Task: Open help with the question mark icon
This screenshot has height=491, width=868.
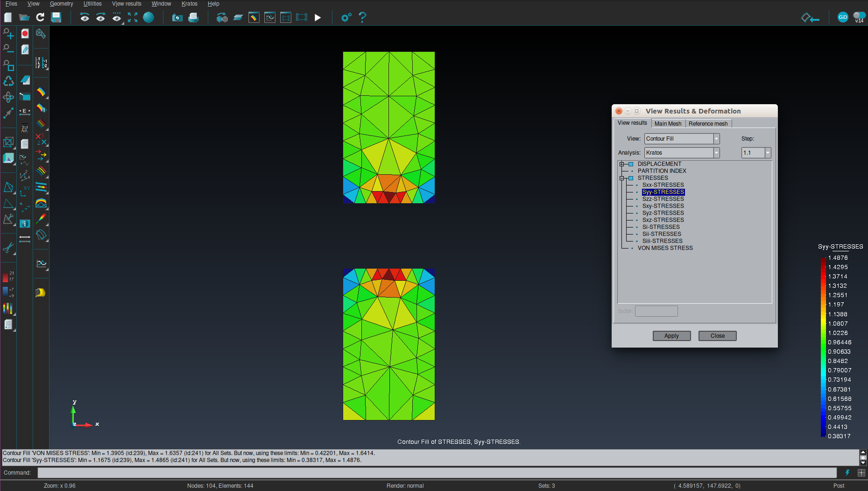Action: coord(362,17)
